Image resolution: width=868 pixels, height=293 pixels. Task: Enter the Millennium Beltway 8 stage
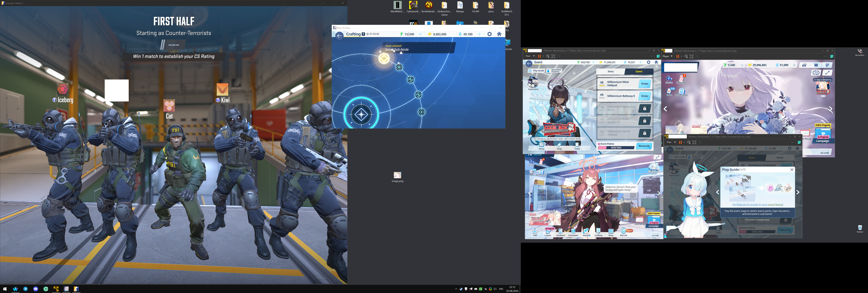click(x=645, y=96)
